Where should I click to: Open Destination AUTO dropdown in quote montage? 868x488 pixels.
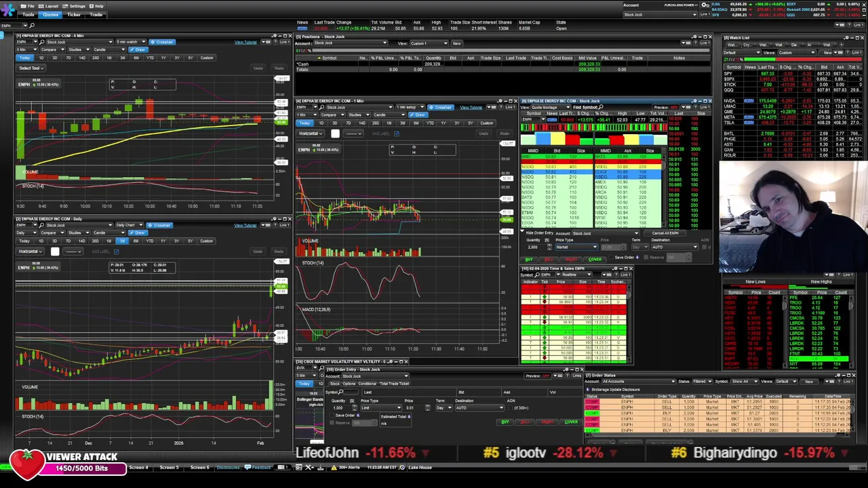(675, 247)
